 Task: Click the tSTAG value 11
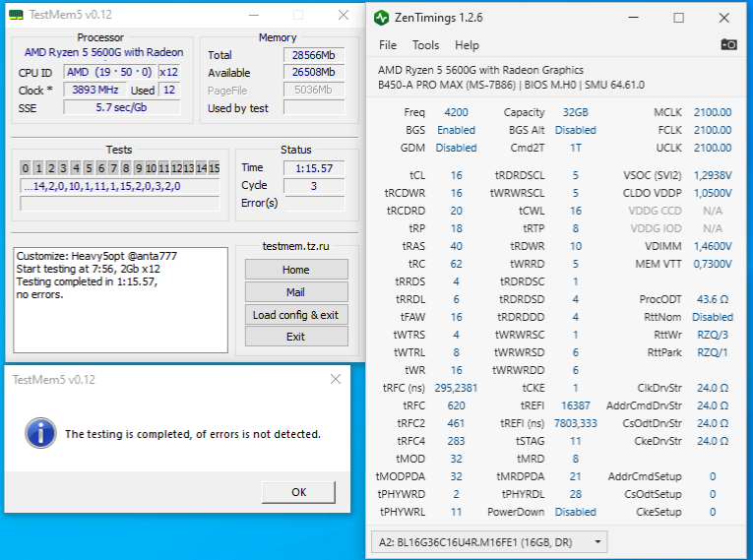tap(575, 441)
